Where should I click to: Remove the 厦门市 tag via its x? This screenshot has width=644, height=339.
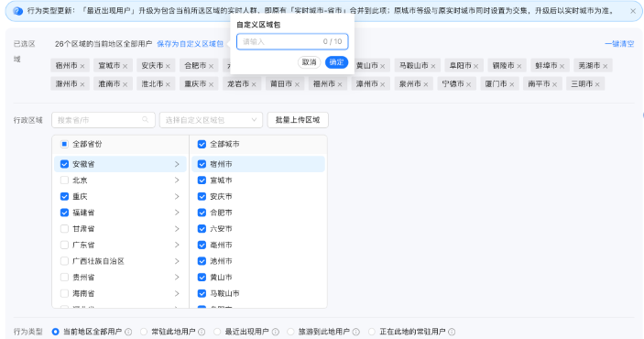(511, 84)
